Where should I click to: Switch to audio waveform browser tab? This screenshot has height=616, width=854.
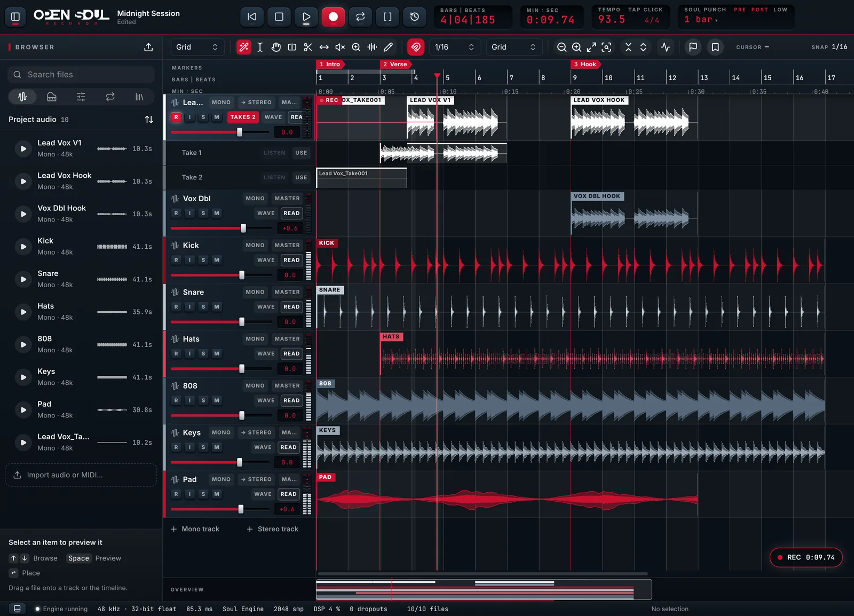coord(22,97)
